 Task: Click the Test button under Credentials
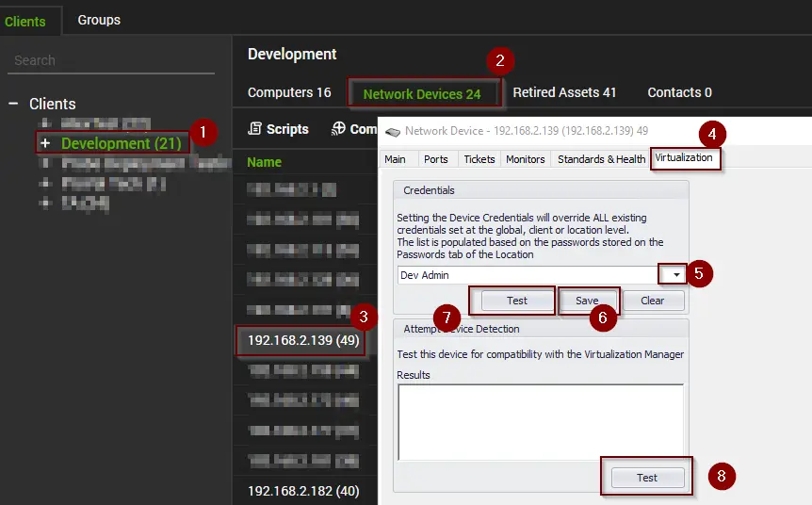516,301
